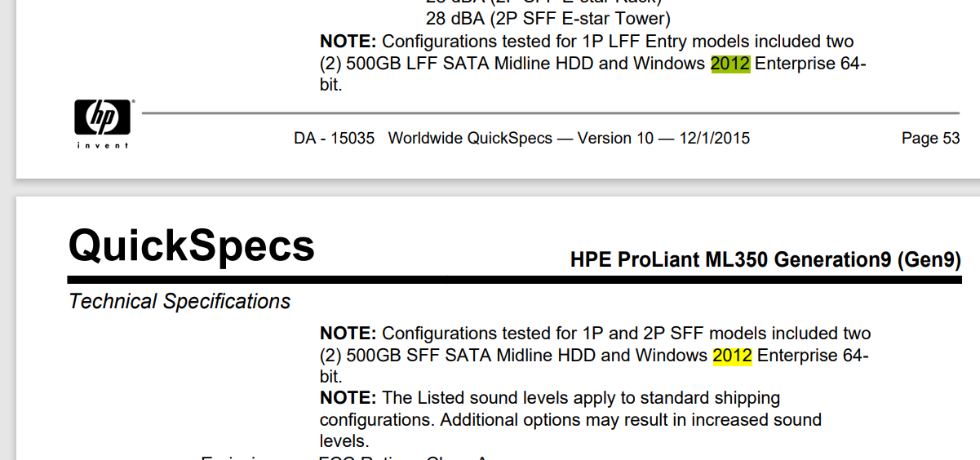The image size is (980, 460).
Task: Click the 28 dBA E-star Tower line
Action: pyautogui.click(x=548, y=18)
